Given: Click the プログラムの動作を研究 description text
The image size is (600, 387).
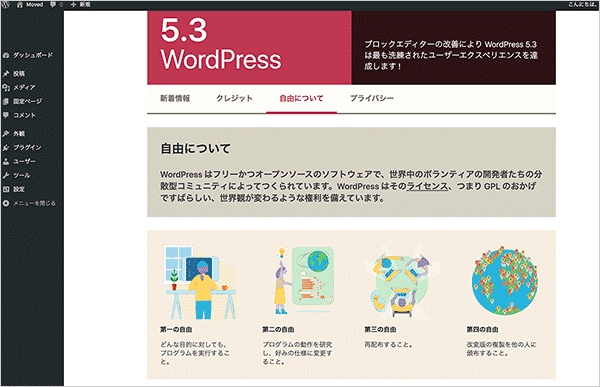Looking at the screenshot, I should [x=297, y=353].
